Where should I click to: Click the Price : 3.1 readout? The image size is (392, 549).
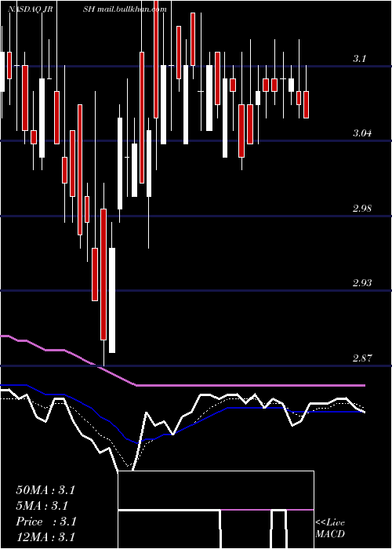pos(46,522)
